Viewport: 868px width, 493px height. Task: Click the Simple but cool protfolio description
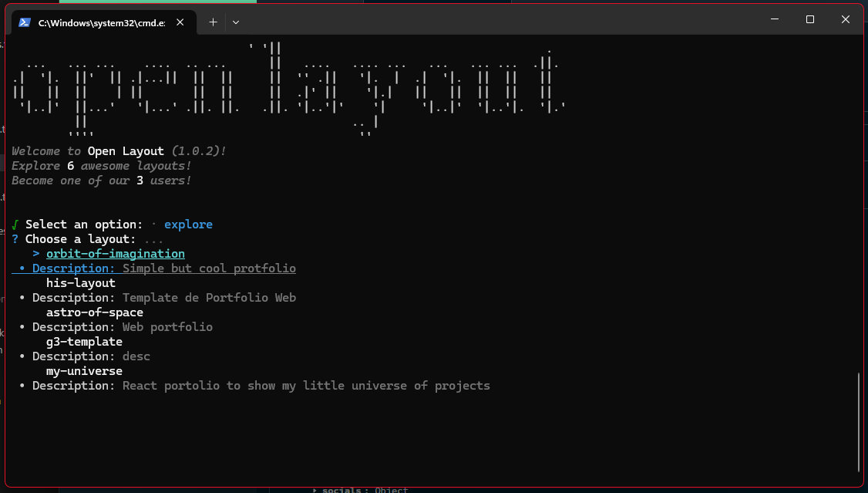209,268
